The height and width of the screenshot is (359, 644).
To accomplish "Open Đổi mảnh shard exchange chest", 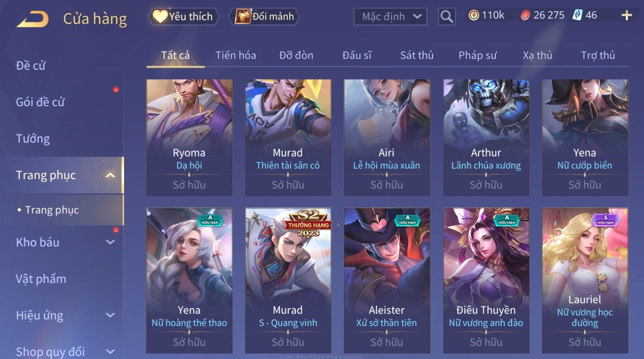I will (x=265, y=16).
